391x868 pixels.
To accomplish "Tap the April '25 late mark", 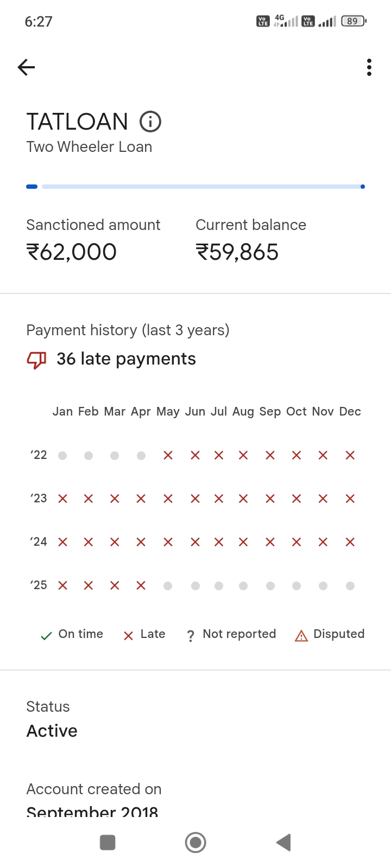I will point(141,585).
